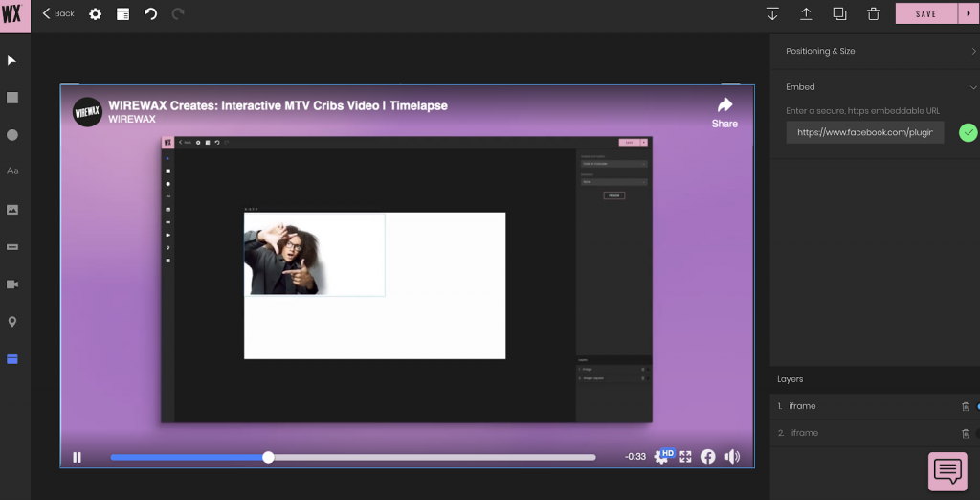This screenshot has height=500, width=980.
Task: Click the embed URL input field
Action: 865,133
